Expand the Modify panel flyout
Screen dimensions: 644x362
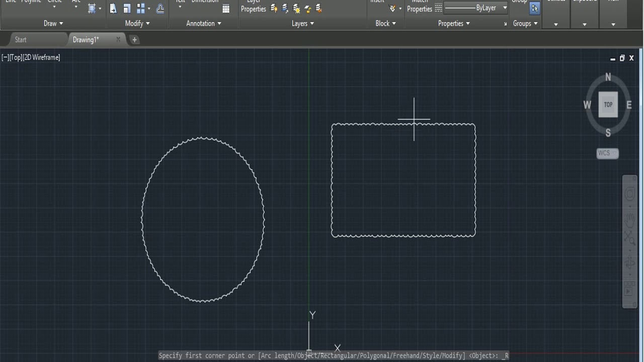click(137, 24)
